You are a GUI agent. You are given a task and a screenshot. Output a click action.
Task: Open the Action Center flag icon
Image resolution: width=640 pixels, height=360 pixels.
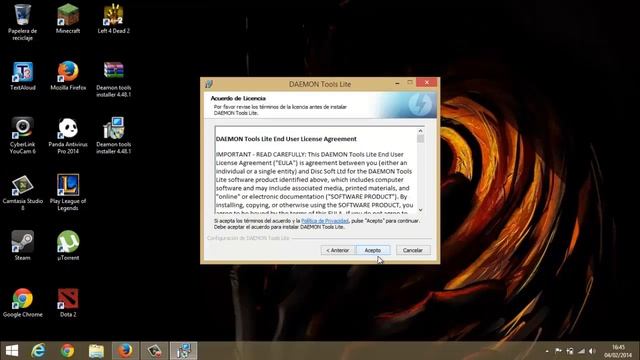pos(558,351)
